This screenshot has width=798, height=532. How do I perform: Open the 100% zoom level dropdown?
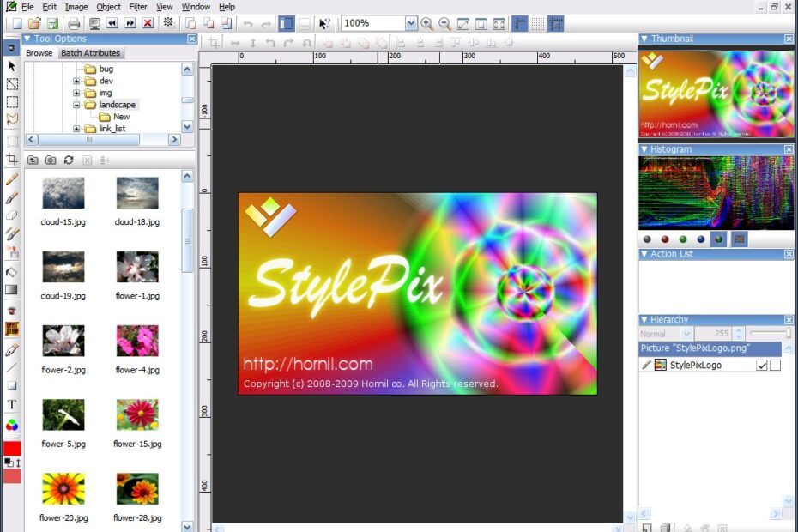(411, 23)
